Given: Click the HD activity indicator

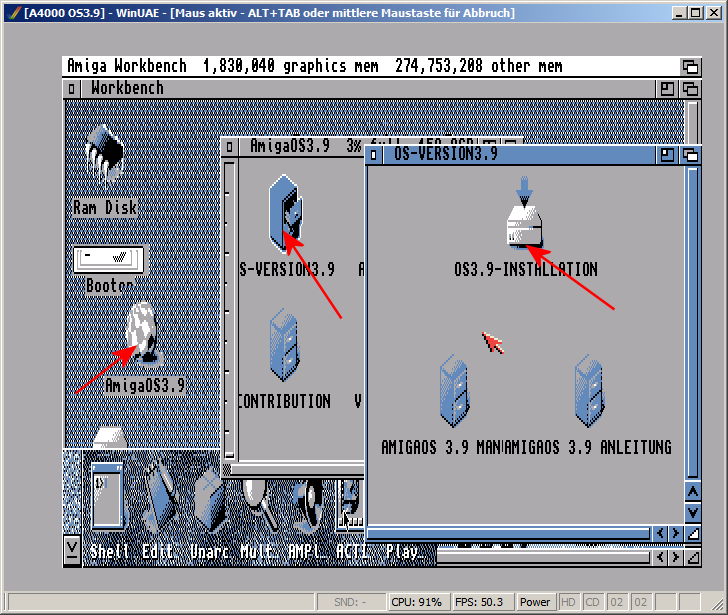Looking at the screenshot, I should coord(568,602).
